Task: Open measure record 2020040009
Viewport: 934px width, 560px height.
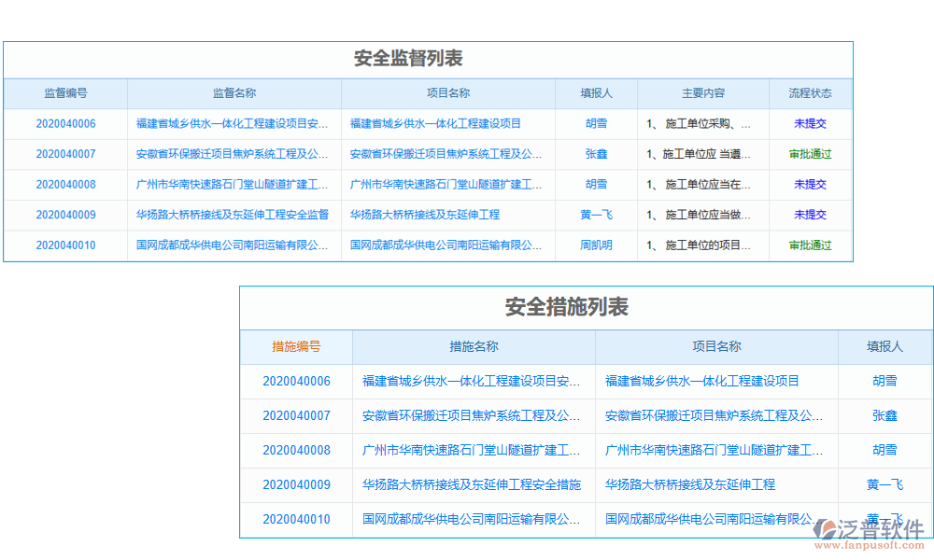Action: pos(296,485)
